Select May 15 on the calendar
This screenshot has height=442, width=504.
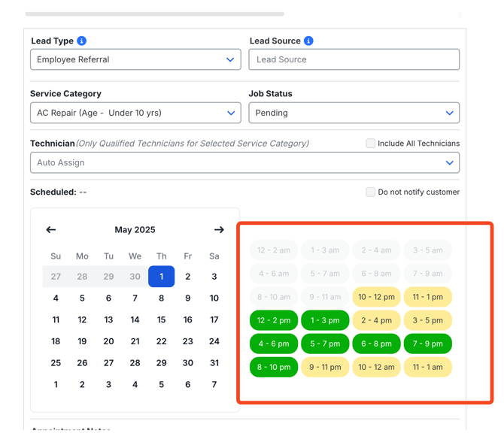(x=162, y=319)
